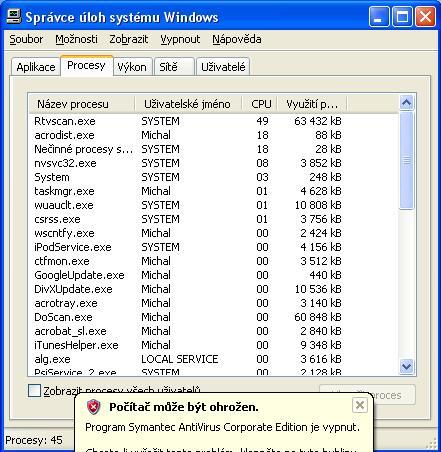Switch to the Sítě tab
This screenshot has width=441, height=452.
[x=174, y=67]
